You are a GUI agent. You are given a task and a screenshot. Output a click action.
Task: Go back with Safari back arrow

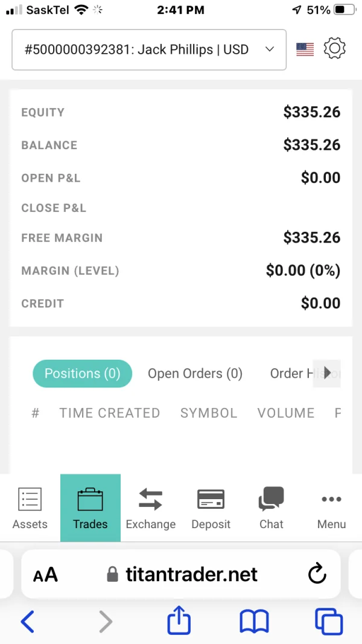27,620
